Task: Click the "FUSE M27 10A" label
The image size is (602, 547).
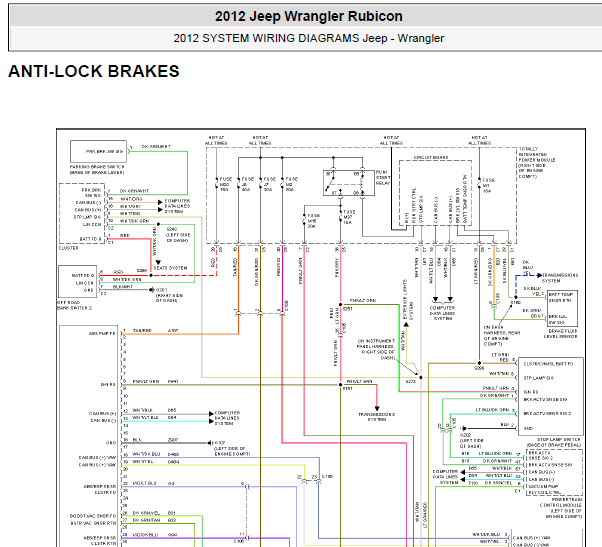Action: pos(348,217)
